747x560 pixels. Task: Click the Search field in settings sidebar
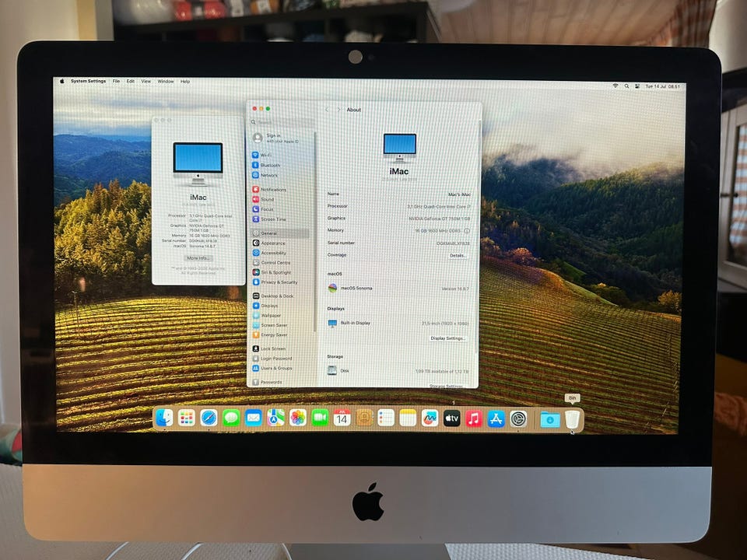click(282, 122)
